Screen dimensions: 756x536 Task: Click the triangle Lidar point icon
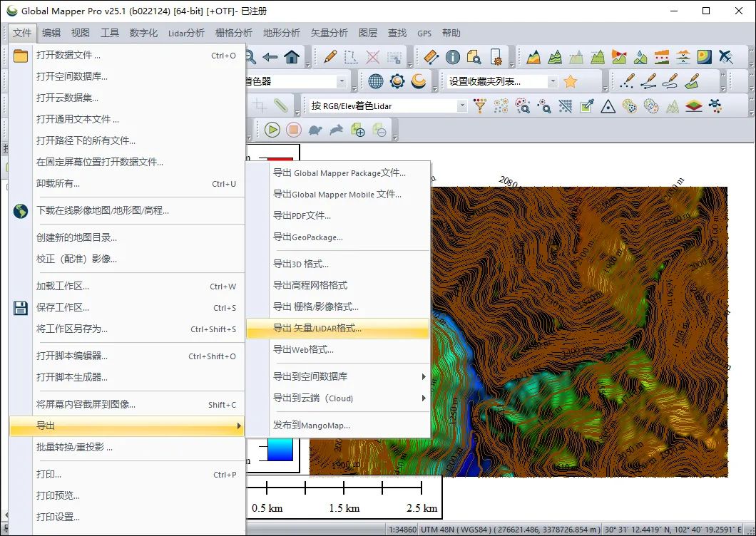point(608,106)
